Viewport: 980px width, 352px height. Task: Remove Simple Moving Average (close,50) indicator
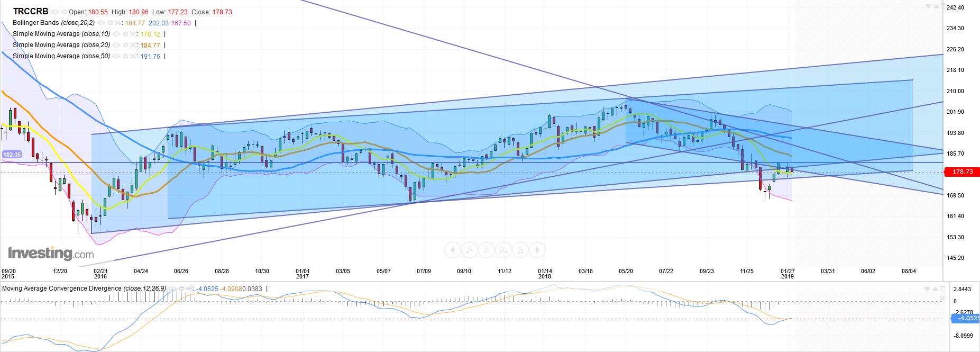(x=133, y=56)
